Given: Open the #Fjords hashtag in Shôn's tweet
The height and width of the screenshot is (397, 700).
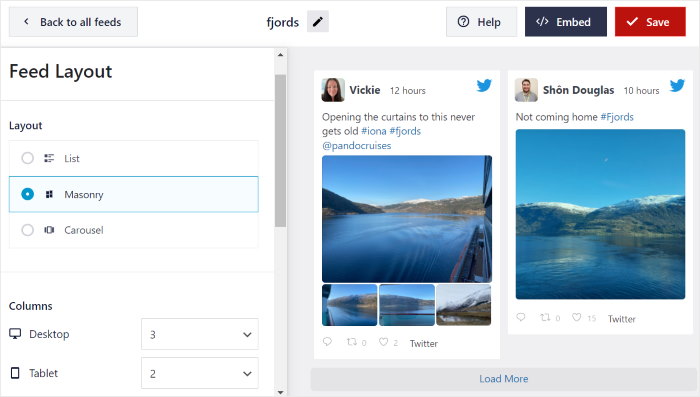Looking at the screenshot, I should 617,117.
